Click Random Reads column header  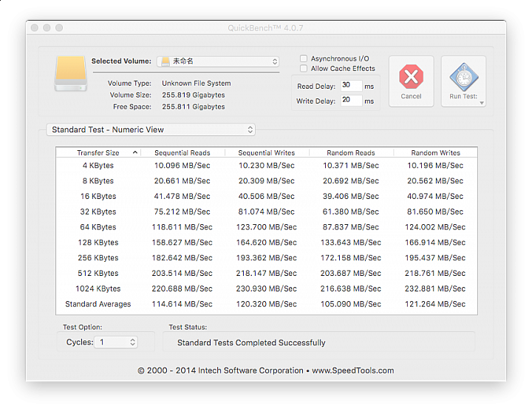pos(351,153)
